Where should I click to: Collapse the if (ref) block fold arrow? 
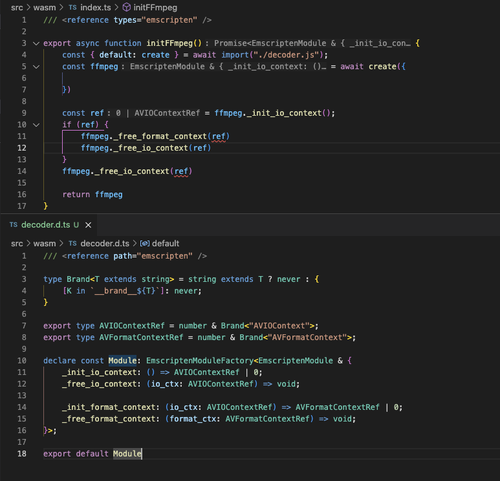(x=36, y=125)
